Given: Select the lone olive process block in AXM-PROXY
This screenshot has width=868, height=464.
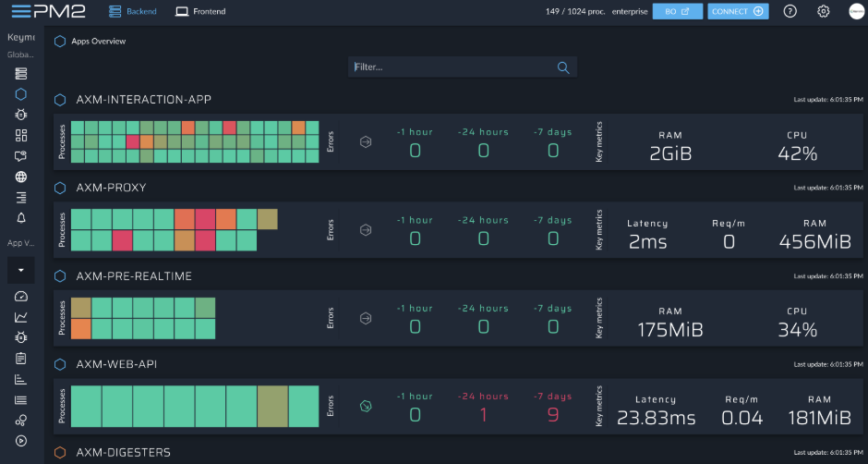Looking at the screenshot, I should [268, 219].
